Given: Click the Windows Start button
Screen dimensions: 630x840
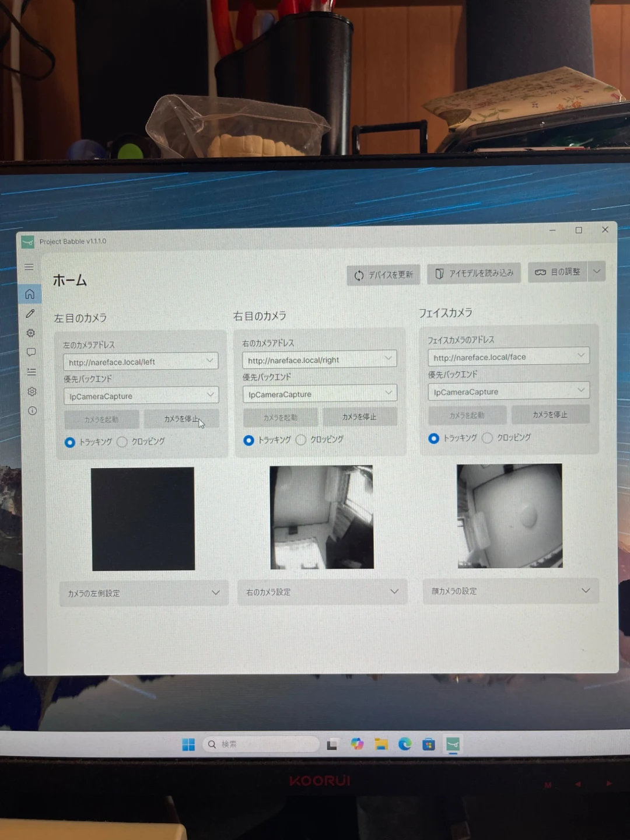Looking at the screenshot, I should pyautogui.click(x=188, y=745).
